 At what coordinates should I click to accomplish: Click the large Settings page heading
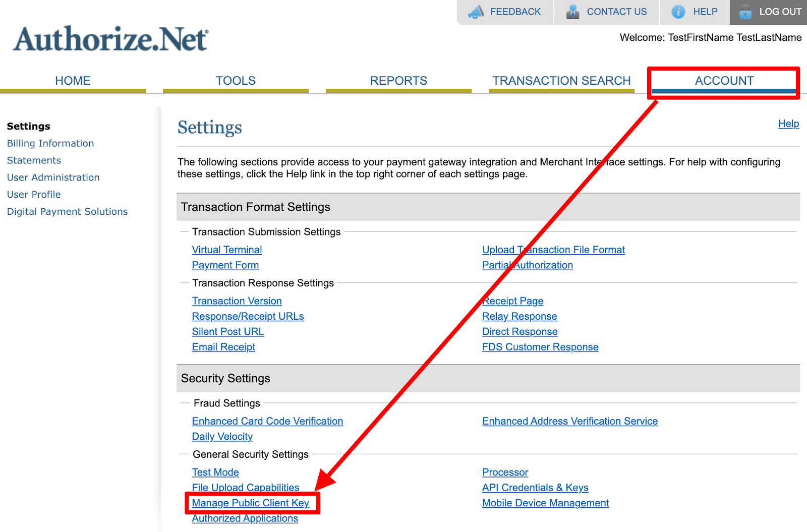210,128
